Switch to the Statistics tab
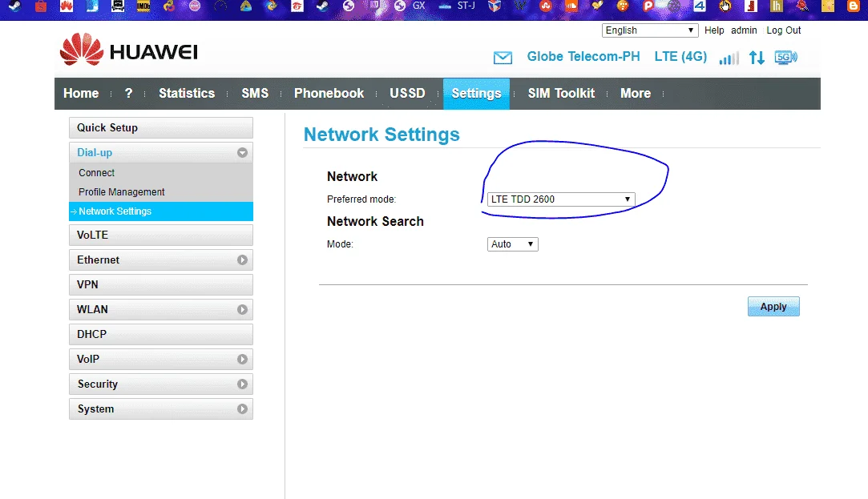The image size is (868, 499). coord(187,94)
